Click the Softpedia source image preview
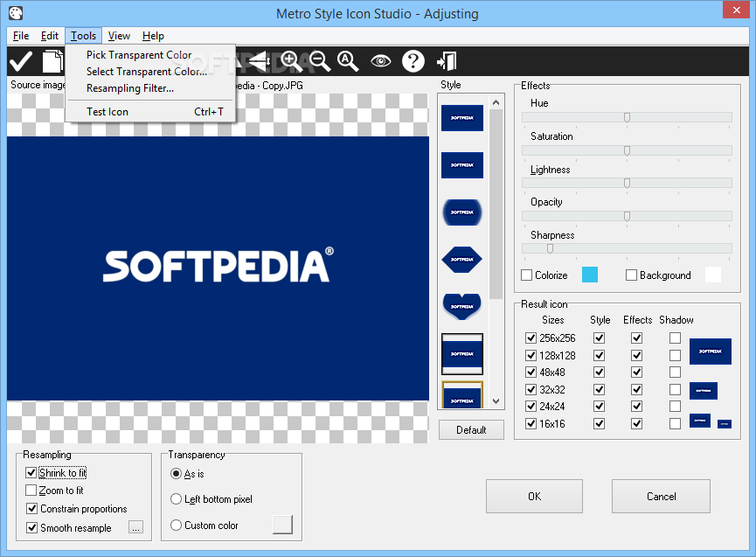This screenshot has height=557, width=756. click(x=218, y=268)
